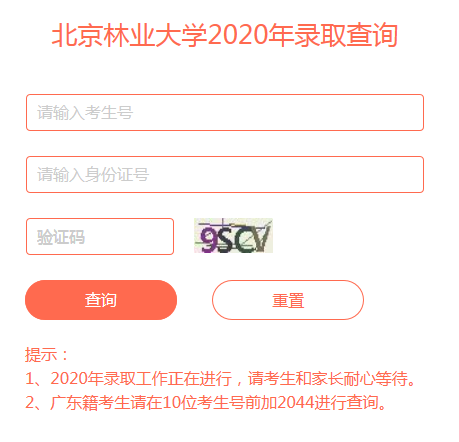Click the right end of exam number field
This screenshot has width=459, height=442.
(x=410, y=113)
